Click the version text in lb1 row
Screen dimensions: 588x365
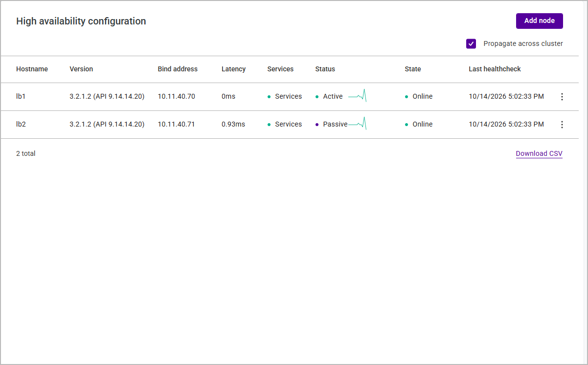107,96
